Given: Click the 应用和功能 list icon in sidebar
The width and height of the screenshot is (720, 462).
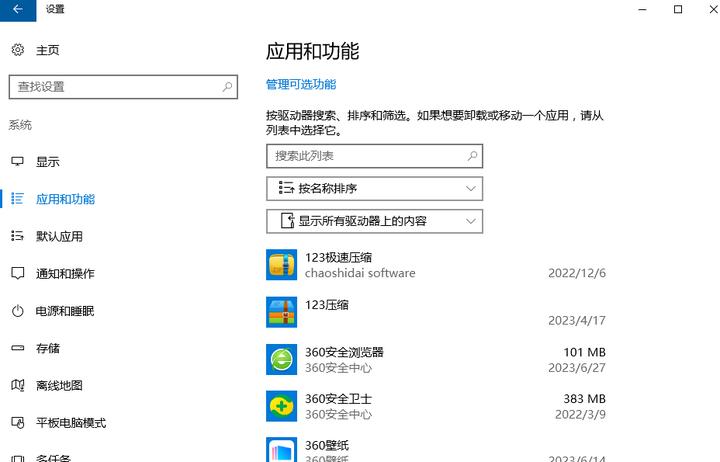Looking at the screenshot, I should pyautogui.click(x=17, y=199).
